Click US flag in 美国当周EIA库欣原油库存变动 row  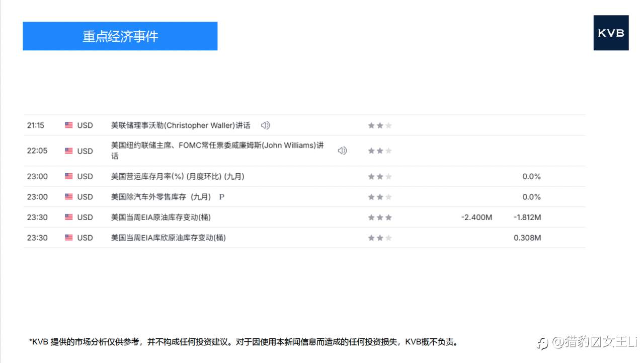[x=69, y=238]
